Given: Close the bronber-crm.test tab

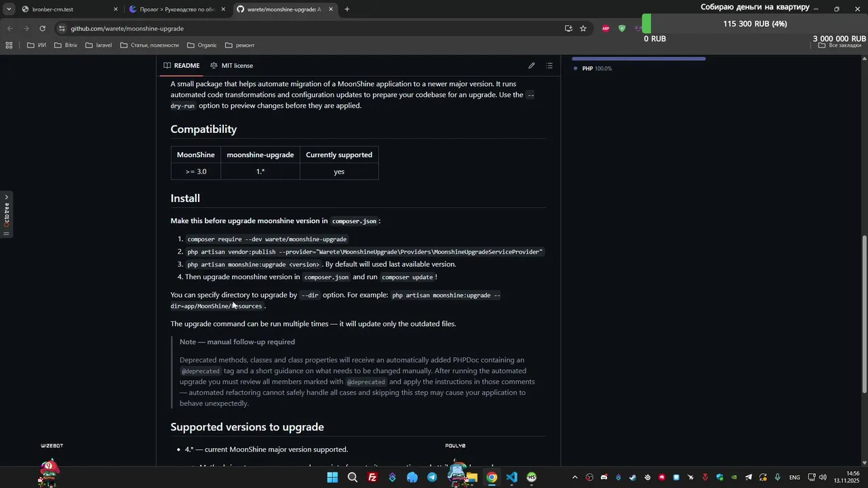Looking at the screenshot, I should [x=115, y=9].
